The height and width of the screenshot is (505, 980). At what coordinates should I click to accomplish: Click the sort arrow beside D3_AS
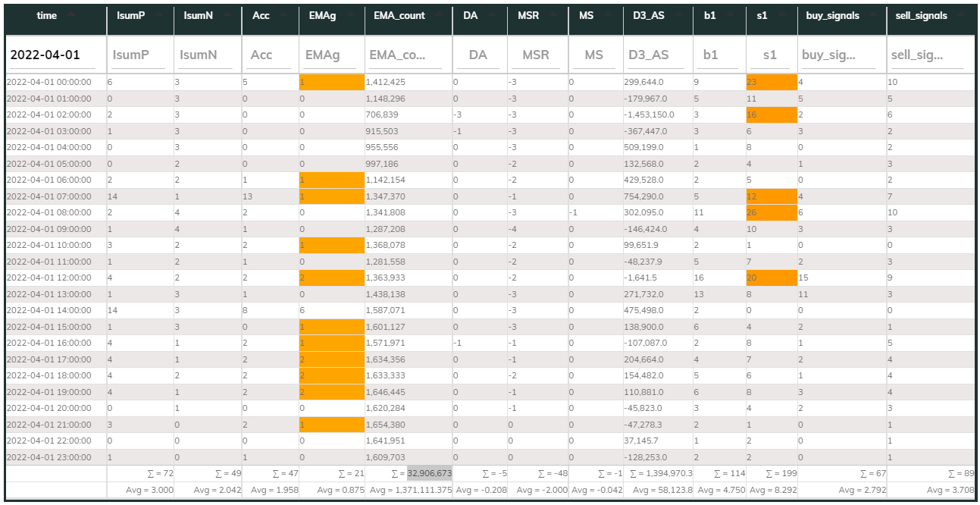coord(678,15)
